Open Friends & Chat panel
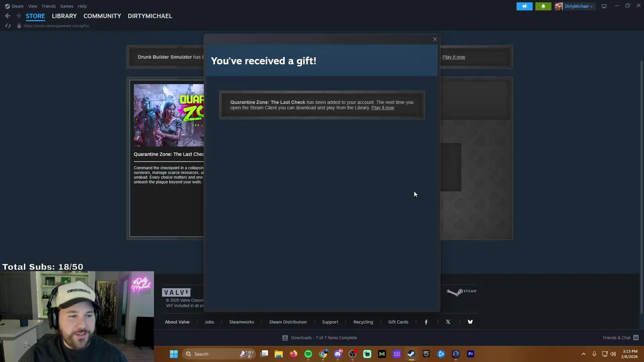The height and width of the screenshot is (362, 644). point(620,338)
